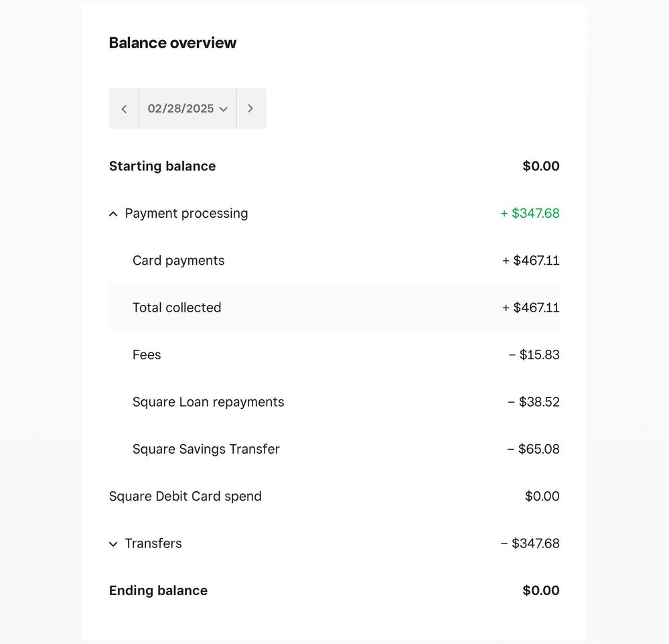Click the Payment processing label
The image size is (669, 644).
[x=186, y=214]
